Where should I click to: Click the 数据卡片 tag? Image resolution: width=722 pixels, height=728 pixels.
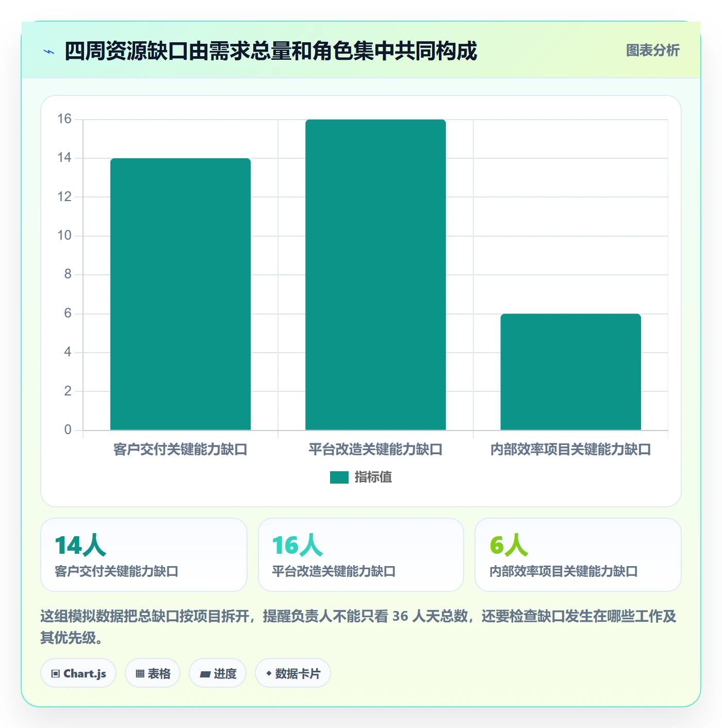pyautogui.click(x=293, y=673)
